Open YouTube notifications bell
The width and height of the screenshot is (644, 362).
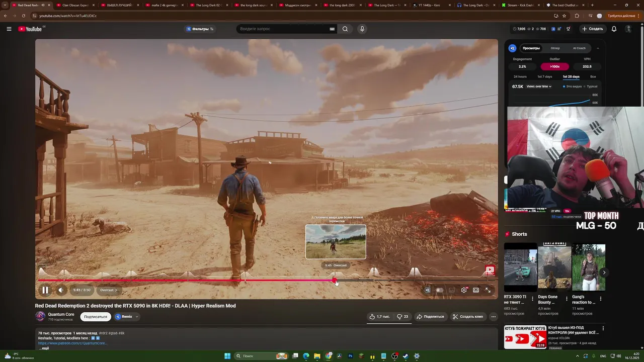click(614, 29)
